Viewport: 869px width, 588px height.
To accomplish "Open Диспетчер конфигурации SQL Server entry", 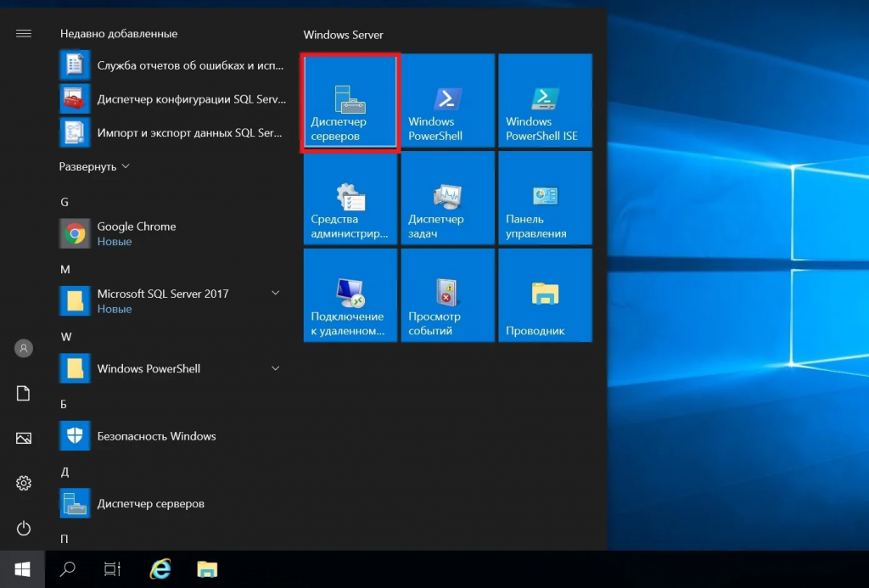I will [173, 99].
